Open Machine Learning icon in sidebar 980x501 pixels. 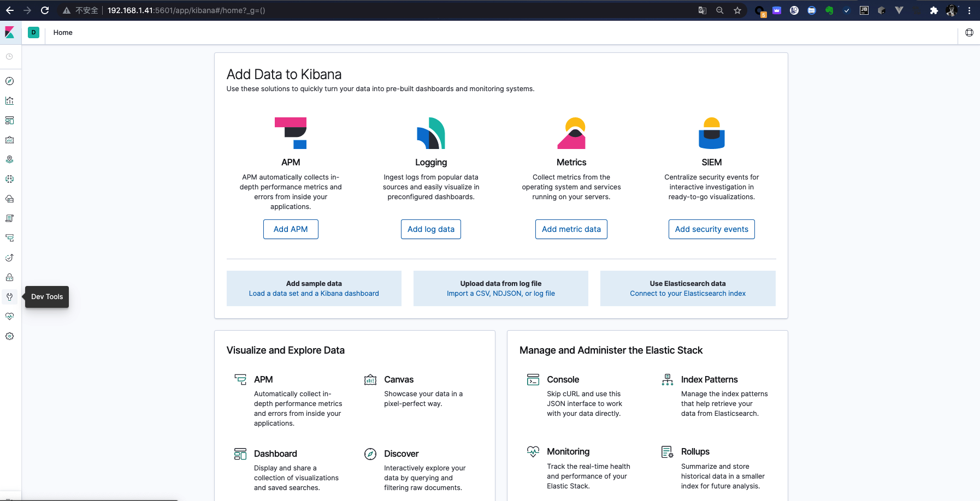point(9,179)
